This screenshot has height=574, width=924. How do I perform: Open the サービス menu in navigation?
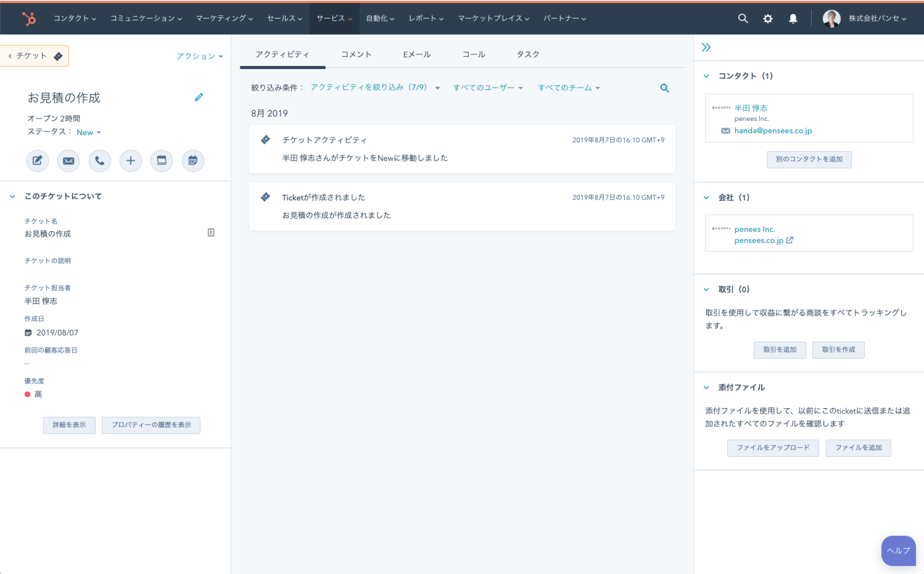point(334,18)
